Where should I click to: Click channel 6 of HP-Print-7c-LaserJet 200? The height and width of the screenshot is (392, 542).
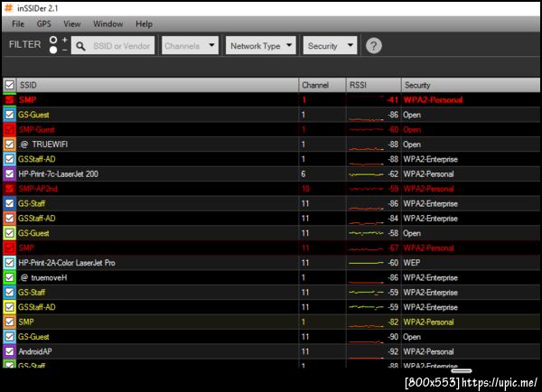[304, 174]
